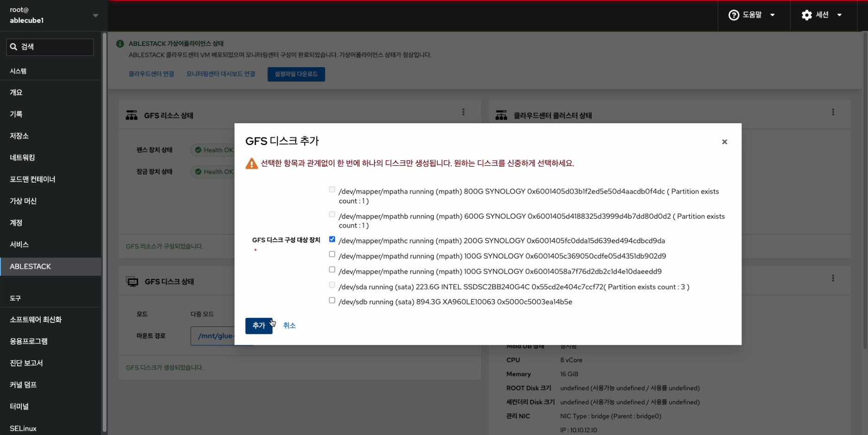Click the 취소 cancel link

289,326
